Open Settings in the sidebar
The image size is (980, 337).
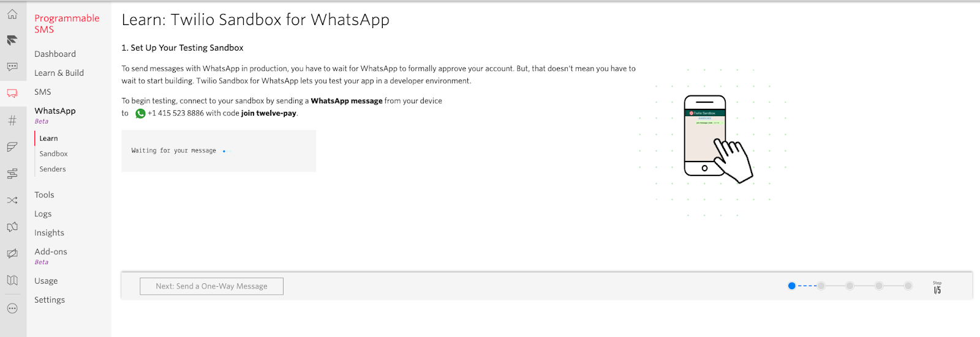(x=50, y=300)
